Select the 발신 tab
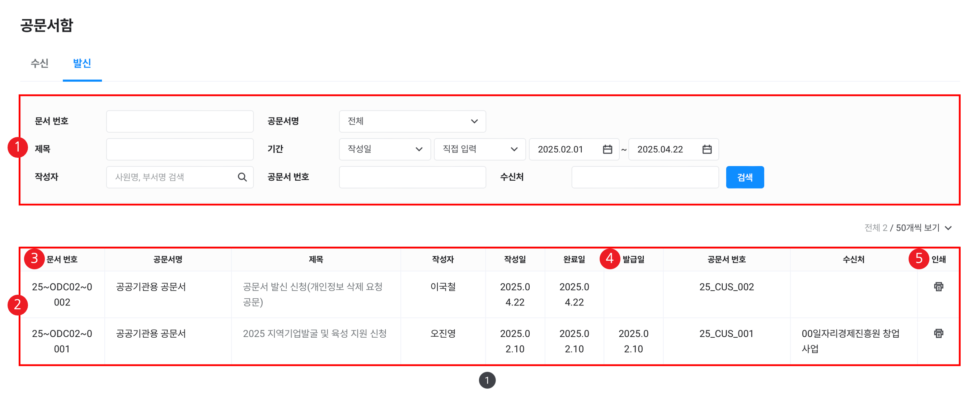The width and height of the screenshot is (980, 404). 82,63
